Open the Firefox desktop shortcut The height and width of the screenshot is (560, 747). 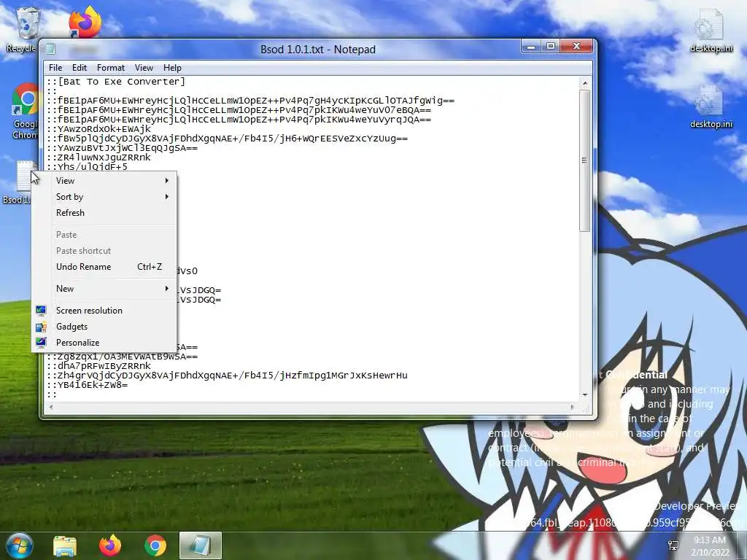pos(85,22)
